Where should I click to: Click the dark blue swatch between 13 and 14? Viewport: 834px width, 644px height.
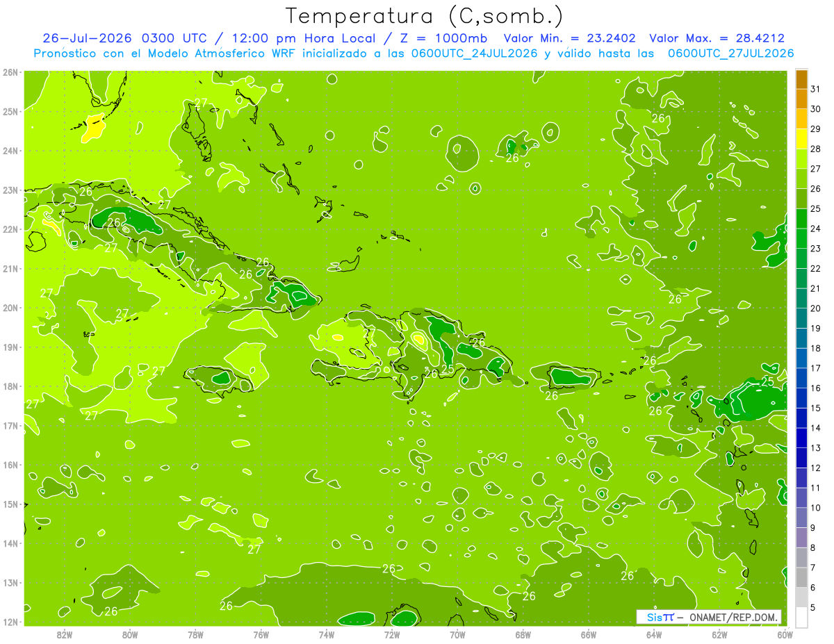(801, 438)
